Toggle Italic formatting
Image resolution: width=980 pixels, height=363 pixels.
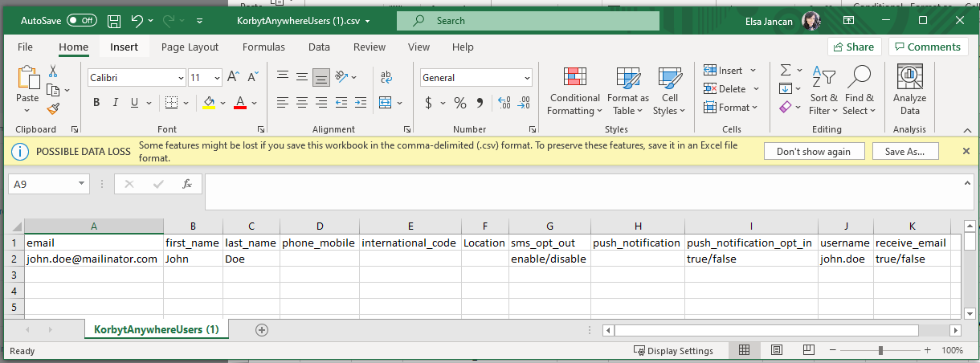click(x=115, y=103)
